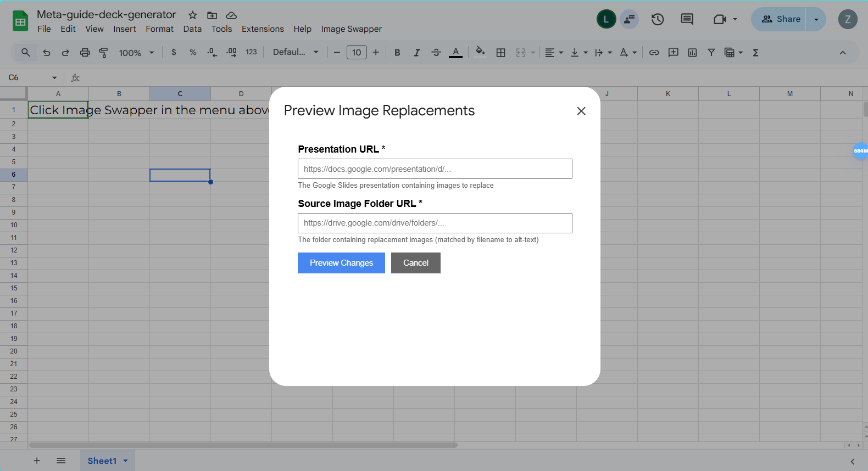868x471 pixels.
Task: Toggle strikethrough formatting
Action: (x=436, y=53)
